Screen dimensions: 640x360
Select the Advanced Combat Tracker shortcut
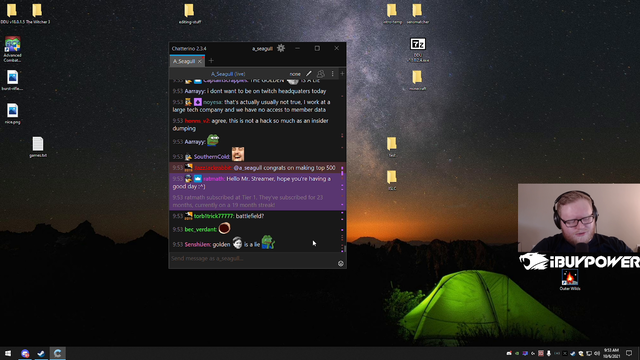(12, 49)
